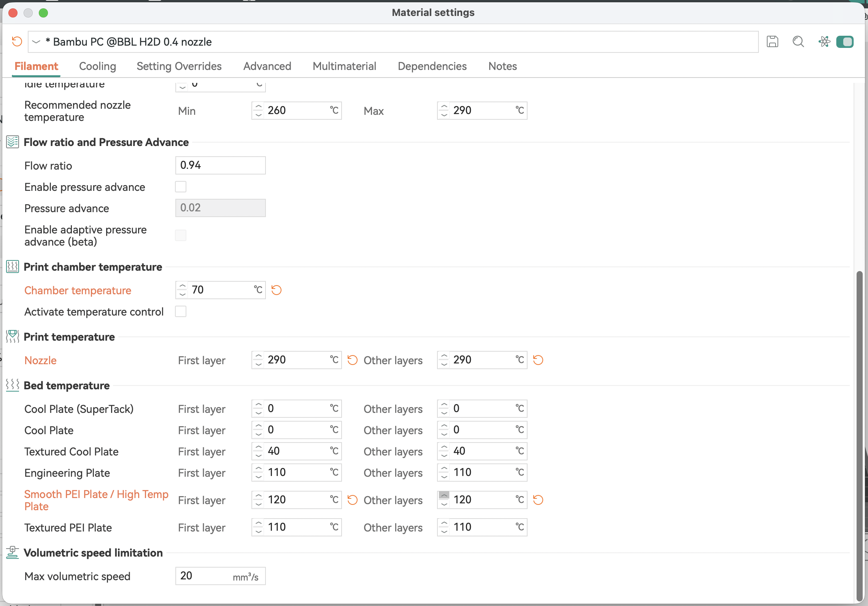Open the Multimaterial tab
The height and width of the screenshot is (606, 868).
(344, 66)
